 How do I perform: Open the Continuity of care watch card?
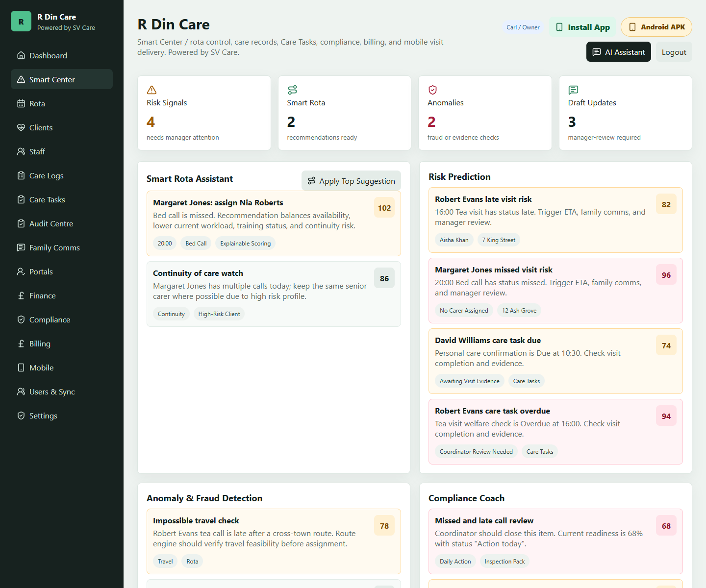[274, 294]
